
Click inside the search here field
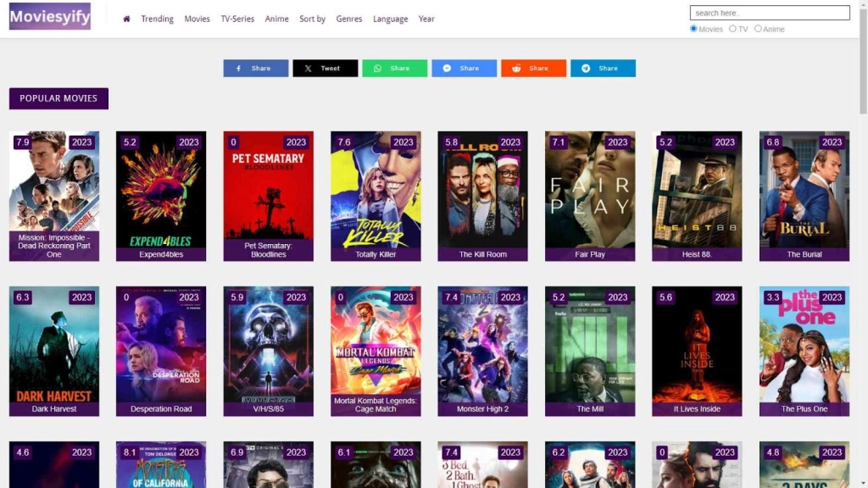768,12
